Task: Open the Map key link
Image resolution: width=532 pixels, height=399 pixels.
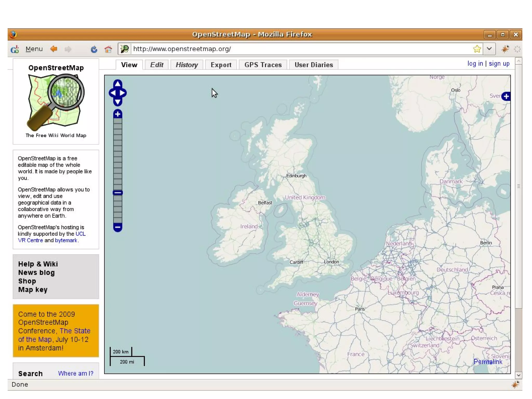Action: coord(33,290)
